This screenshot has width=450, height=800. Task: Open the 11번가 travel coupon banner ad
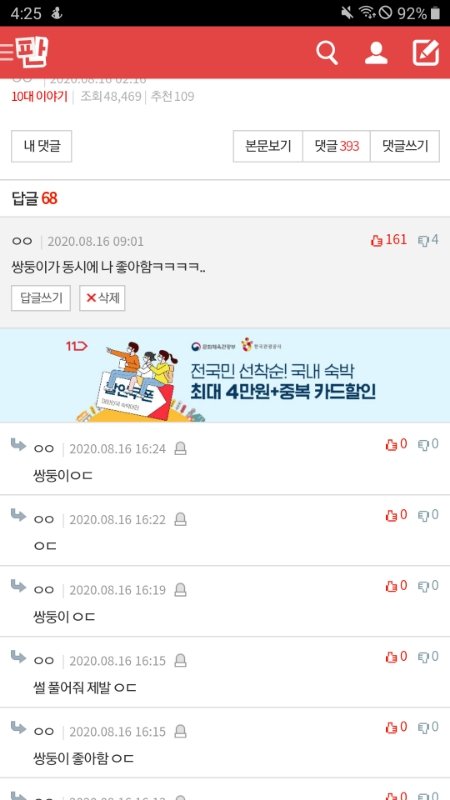(225, 375)
